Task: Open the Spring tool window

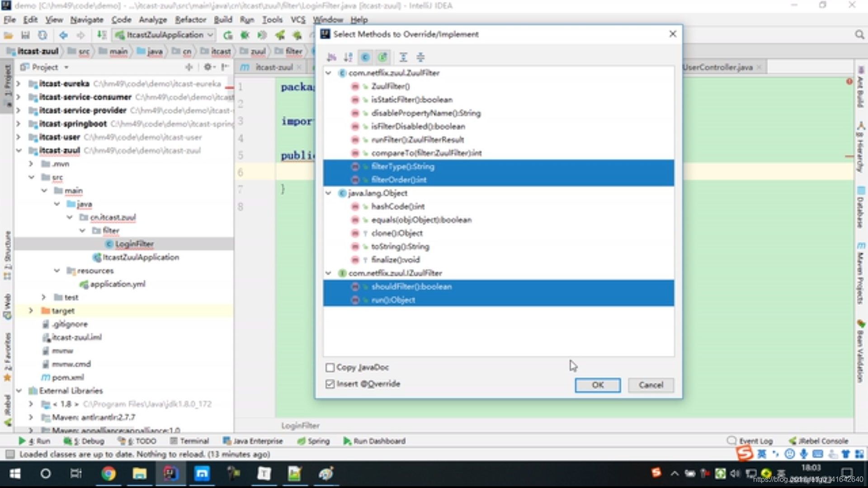Action: [314, 441]
